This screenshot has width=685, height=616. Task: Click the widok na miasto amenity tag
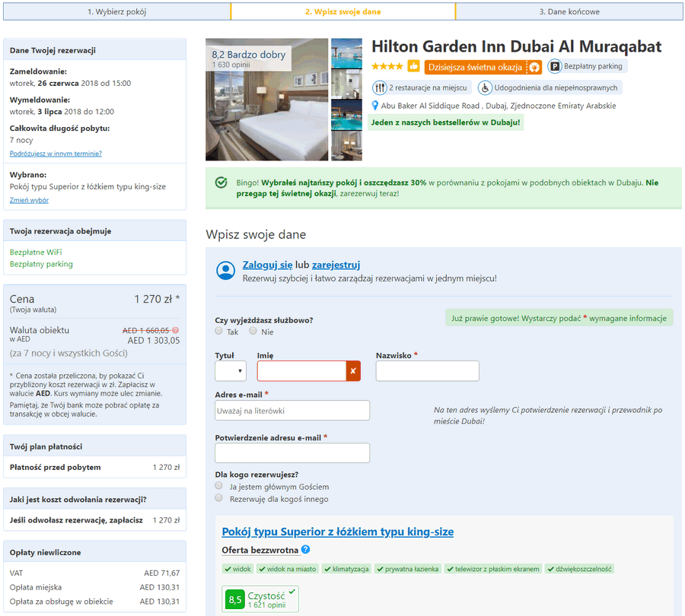287,569
